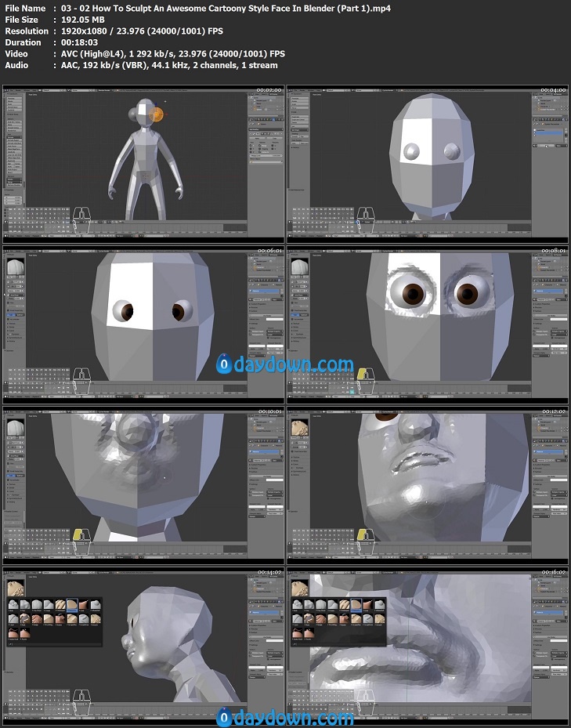Select the Snake Hook brush in 00:14:02 frame
Screen dimensions: 571x728
point(13,633)
